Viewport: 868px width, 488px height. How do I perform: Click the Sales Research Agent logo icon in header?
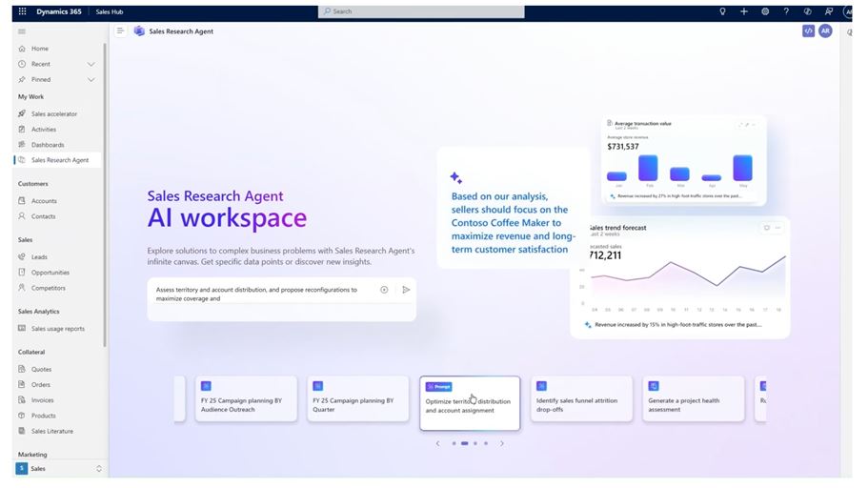tap(139, 31)
